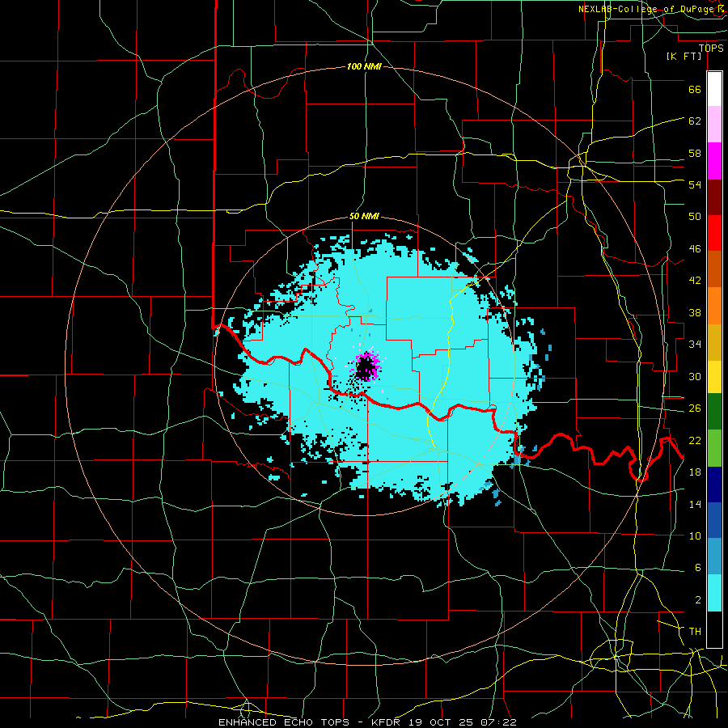Click the 62 legend value
The width and height of the screenshot is (728, 728).
pos(695,121)
